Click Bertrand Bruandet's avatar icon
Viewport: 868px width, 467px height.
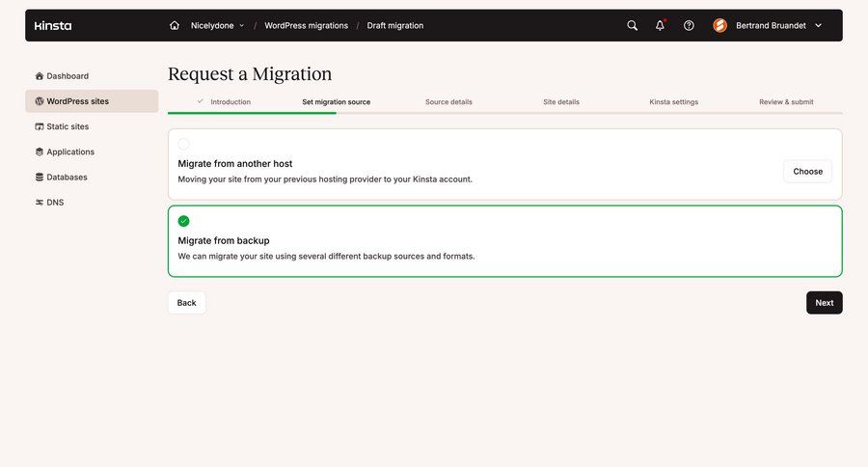point(720,26)
